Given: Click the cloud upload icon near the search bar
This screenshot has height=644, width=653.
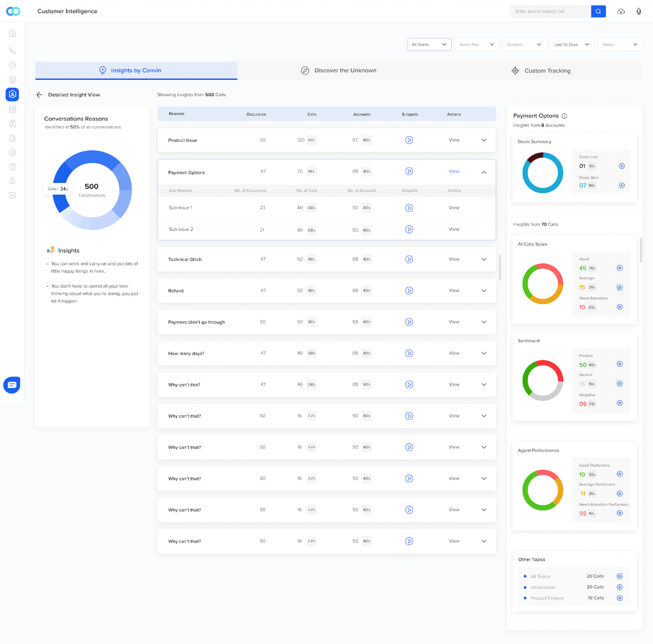Looking at the screenshot, I should (621, 11).
